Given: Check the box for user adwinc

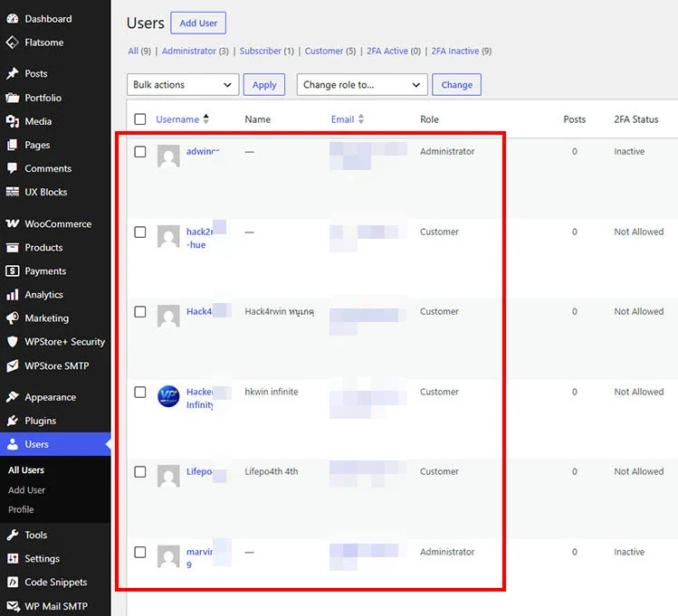Looking at the screenshot, I should 140,152.
